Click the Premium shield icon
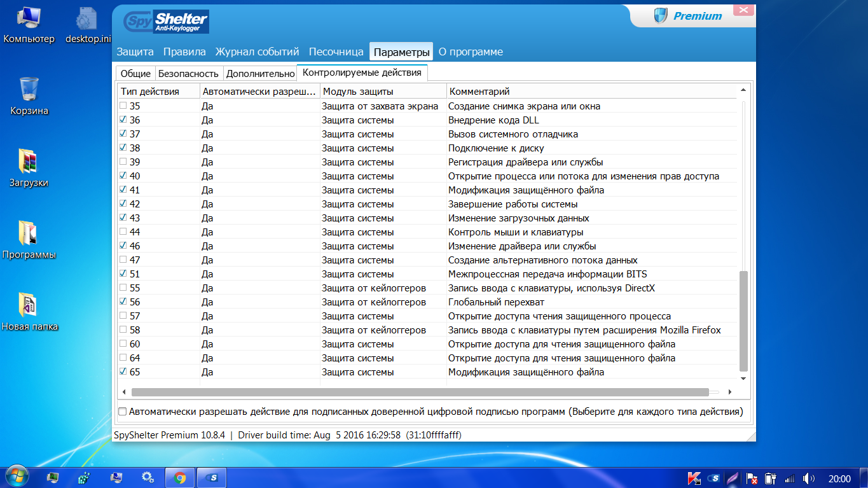This screenshot has height=488, width=868. pos(661,16)
